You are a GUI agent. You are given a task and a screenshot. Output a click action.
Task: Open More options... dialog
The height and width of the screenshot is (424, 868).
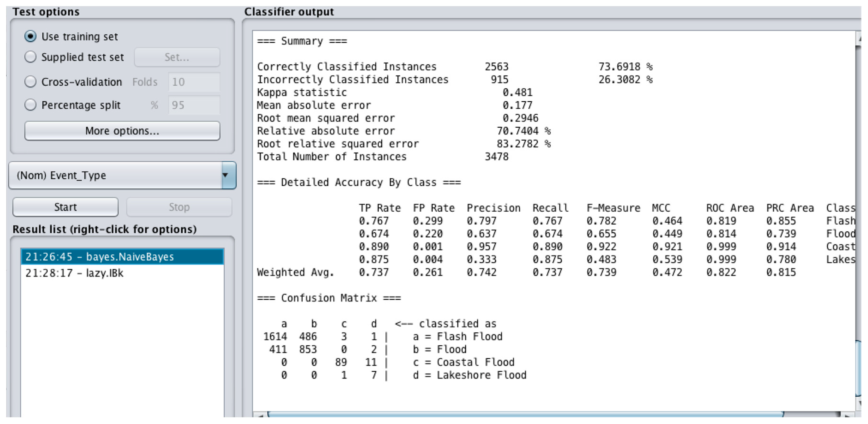pos(122,131)
